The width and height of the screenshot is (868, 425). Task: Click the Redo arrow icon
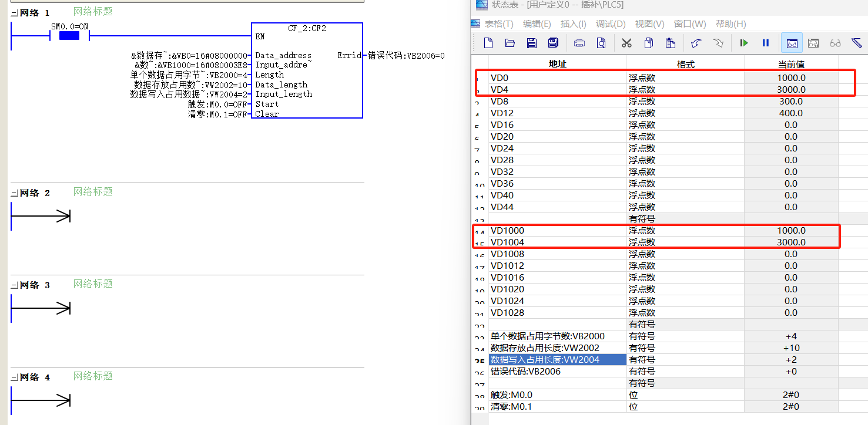(718, 43)
